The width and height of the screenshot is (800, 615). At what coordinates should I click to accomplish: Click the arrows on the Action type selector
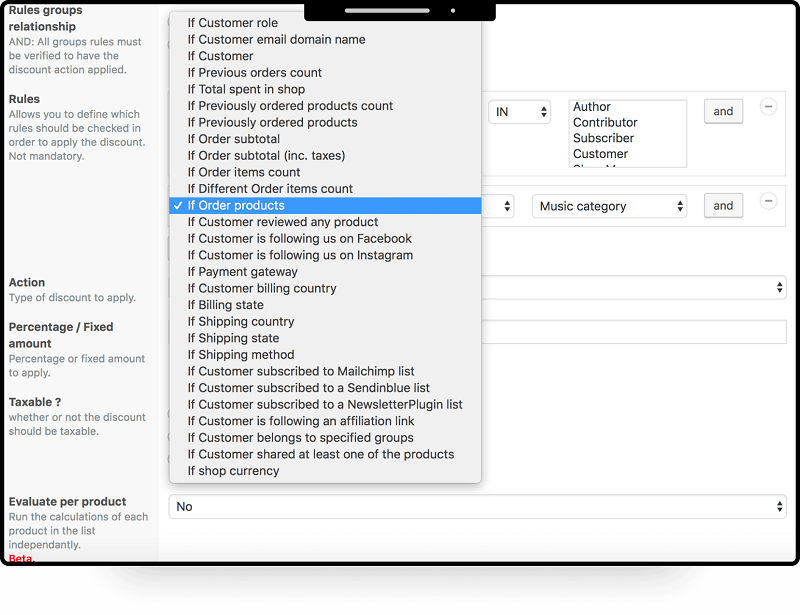click(778, 287)
